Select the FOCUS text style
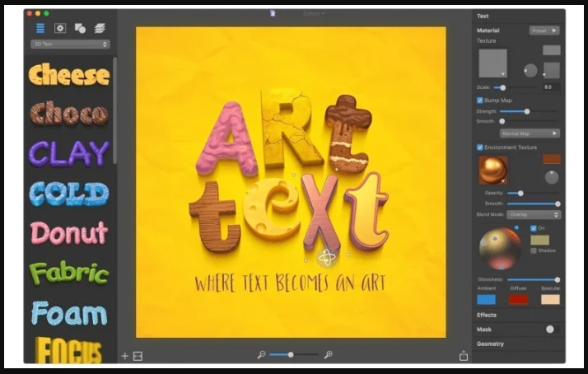 pos(68,350)
